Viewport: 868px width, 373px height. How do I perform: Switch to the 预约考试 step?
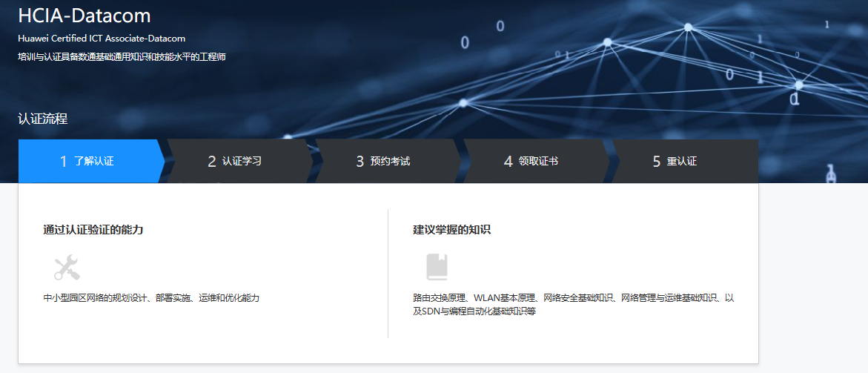click(x=388, y=161)
